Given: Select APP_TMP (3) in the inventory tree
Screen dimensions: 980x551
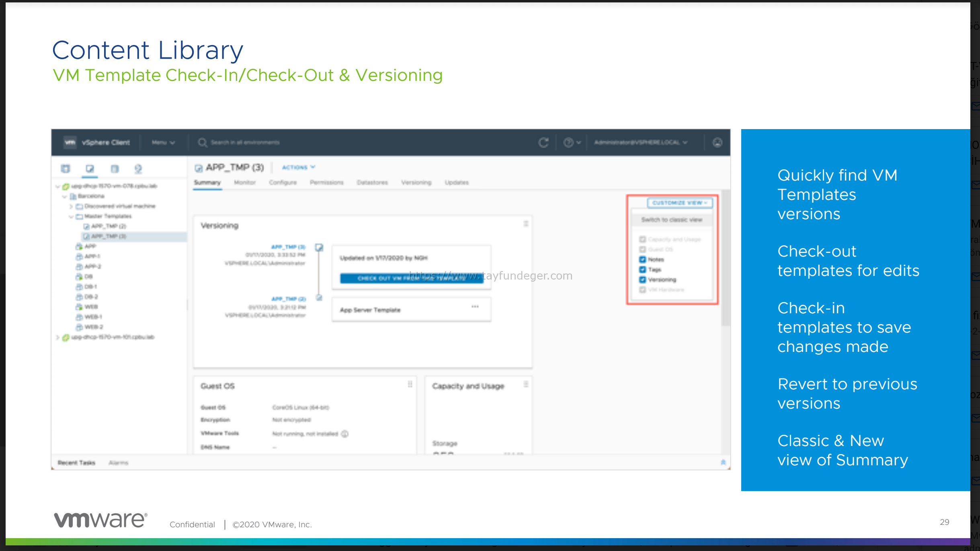Looking at the screenshot, I should tap(109, 236).
